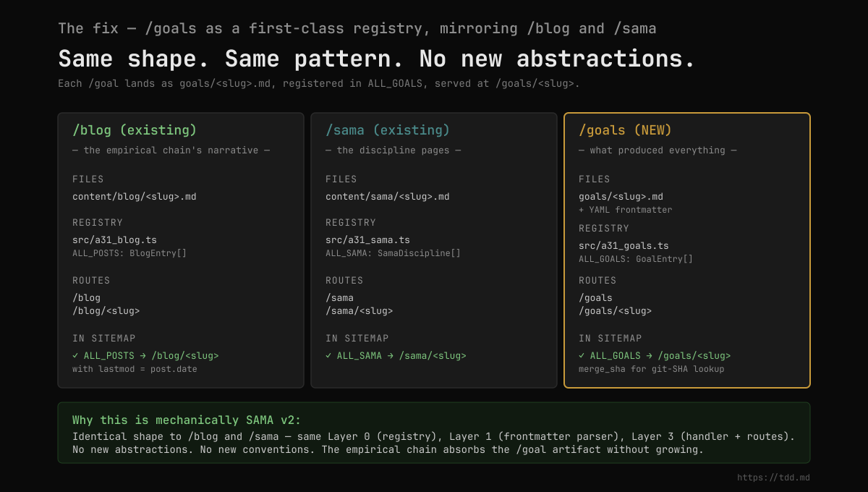The width and height of the screenshot is (868, 492).
Task: Click the ALL_GOALS → /goals/<slug> sitemap line
Action: point(655,356)
